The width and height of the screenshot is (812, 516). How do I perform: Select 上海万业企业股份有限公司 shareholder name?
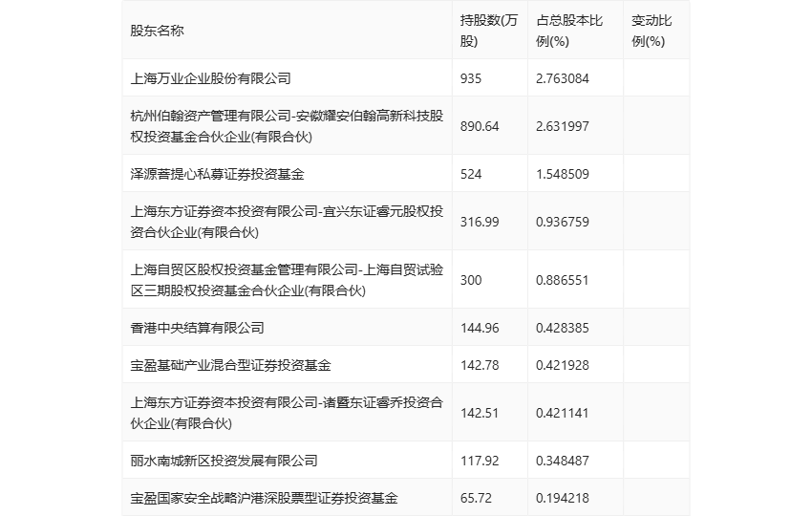coord(211,78)
